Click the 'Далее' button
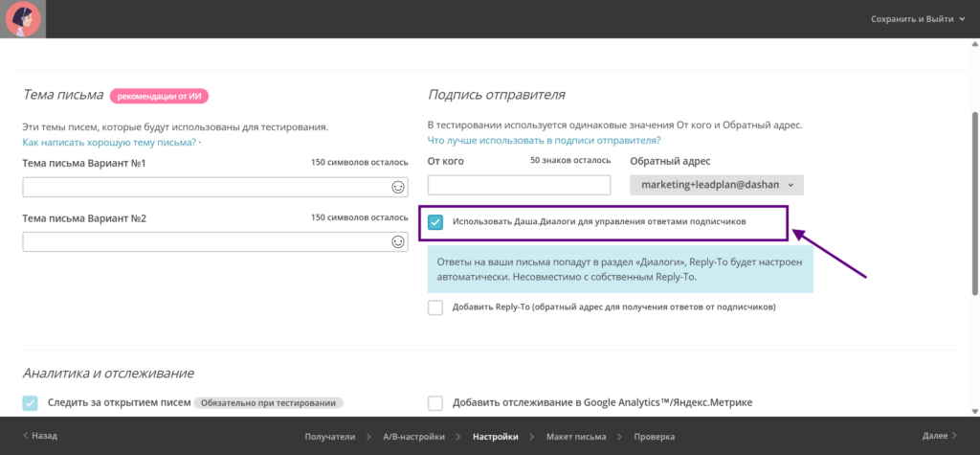Viewport: 980px width, 455px height. [x=940, y=436]
